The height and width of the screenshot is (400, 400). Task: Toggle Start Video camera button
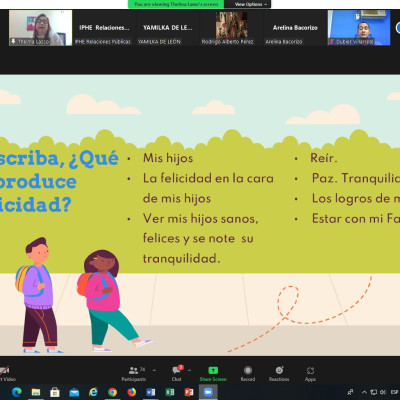pyautogui.click(x=6, y=374)
